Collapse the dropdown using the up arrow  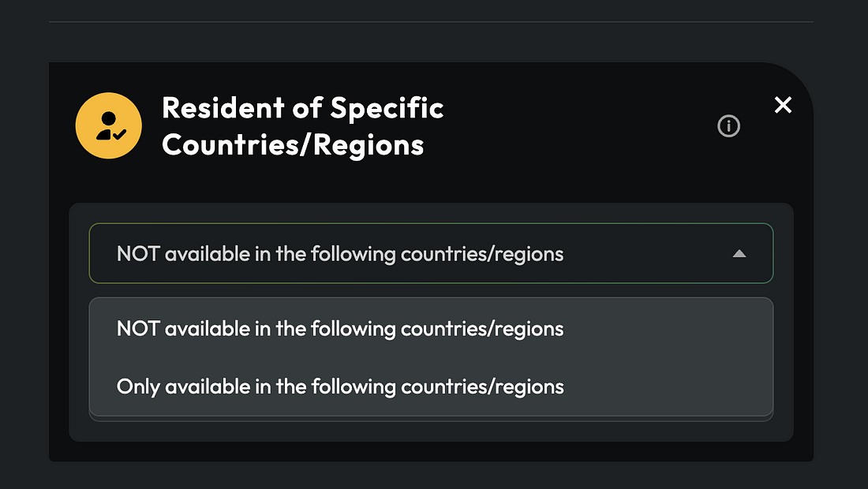[739, 254]
